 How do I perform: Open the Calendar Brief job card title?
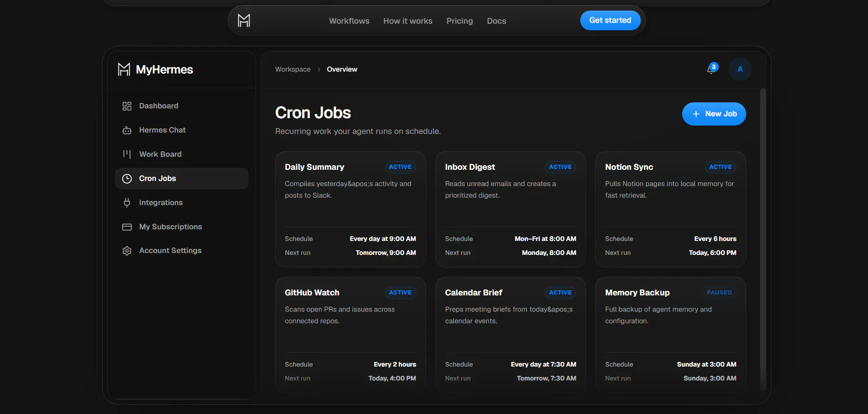pos(473,293)
